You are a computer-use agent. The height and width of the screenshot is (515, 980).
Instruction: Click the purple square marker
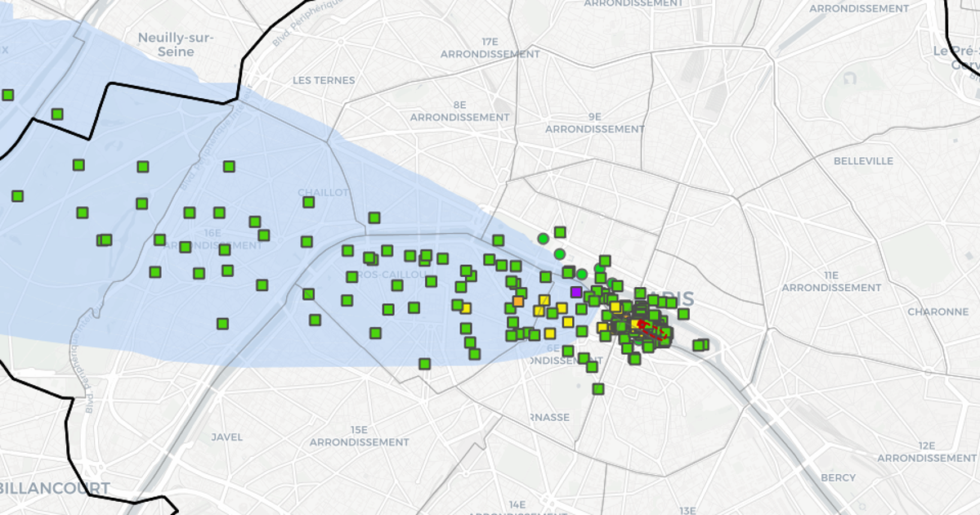[x=576, y=292]
